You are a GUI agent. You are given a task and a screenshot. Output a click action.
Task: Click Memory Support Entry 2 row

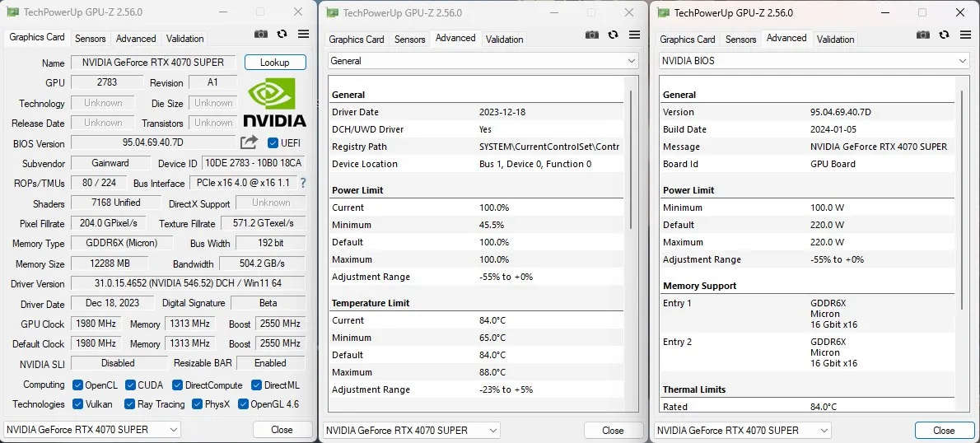pyautogui.click(x=807, y=352)
